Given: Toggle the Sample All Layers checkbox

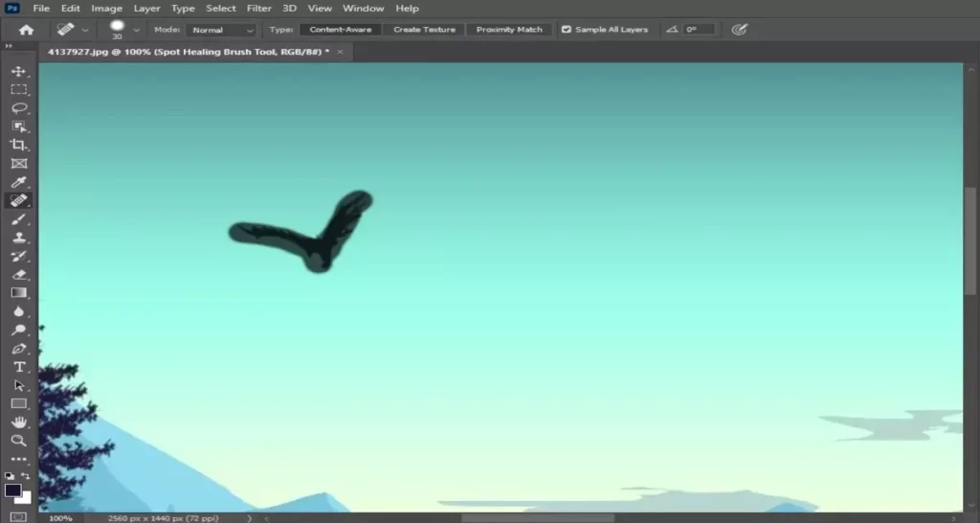Looking at the screenshot, I should click(x=567, y=30).
